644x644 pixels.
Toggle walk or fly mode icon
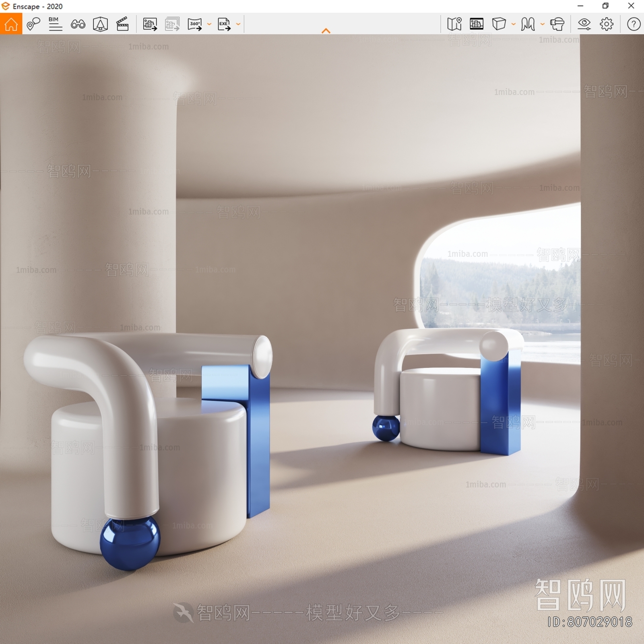tap(528, 24)
